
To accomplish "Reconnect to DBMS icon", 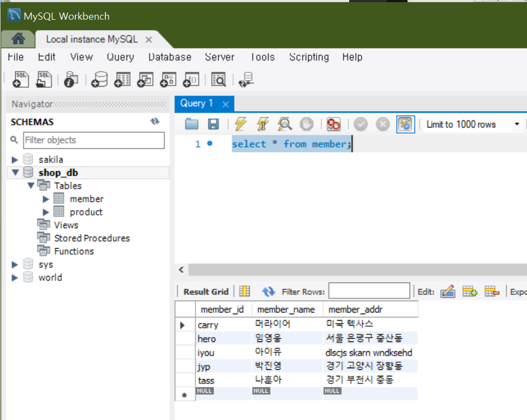I will [x=246, y=80].
